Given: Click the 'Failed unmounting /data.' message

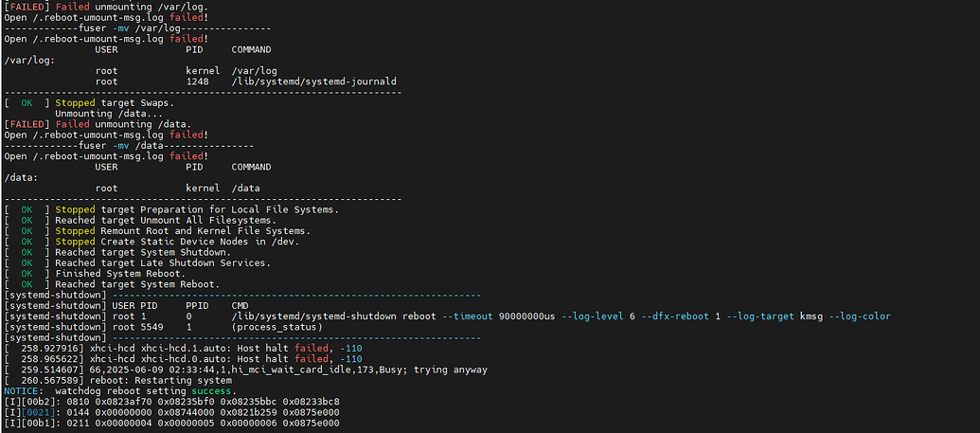Looking at the screenshot, I should pos(123,124).
